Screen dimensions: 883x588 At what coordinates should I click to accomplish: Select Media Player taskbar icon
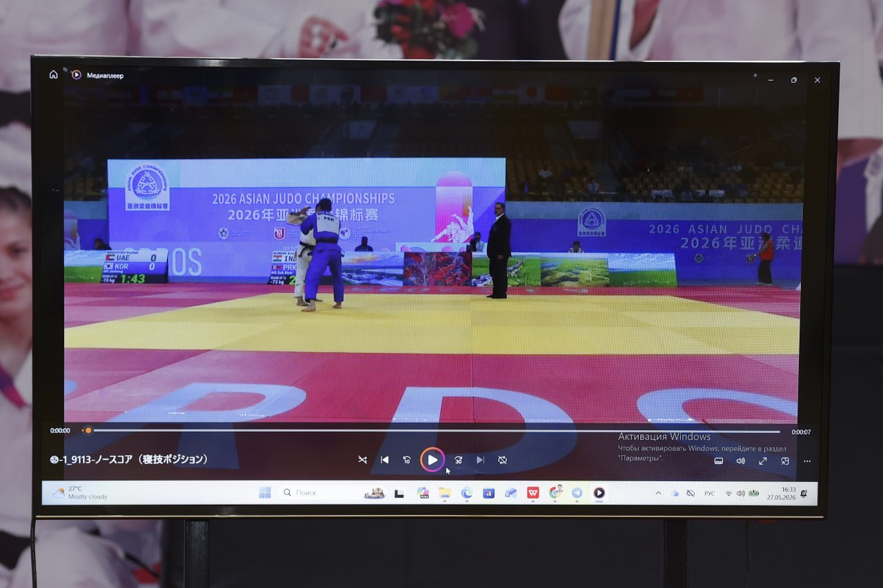click(599, 493)
